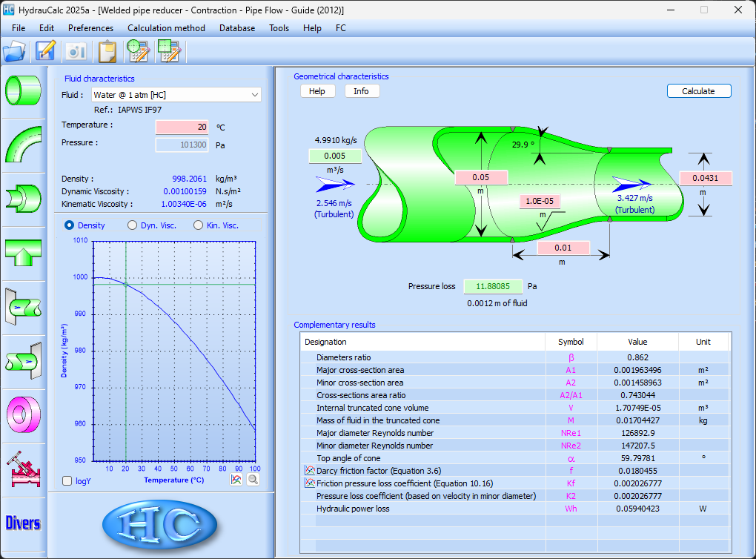
Task: Choose the tee junction component icon
Action: [x=23, y=252]
